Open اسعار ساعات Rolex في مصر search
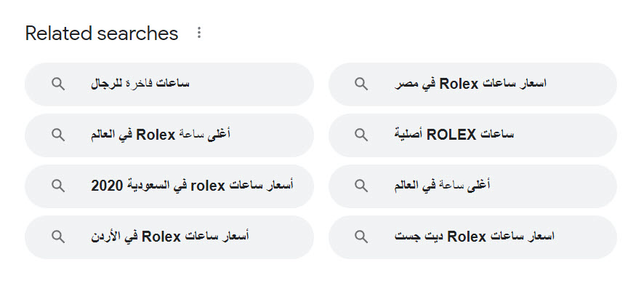This screenshot has height=297, width=644. [471, 84]
